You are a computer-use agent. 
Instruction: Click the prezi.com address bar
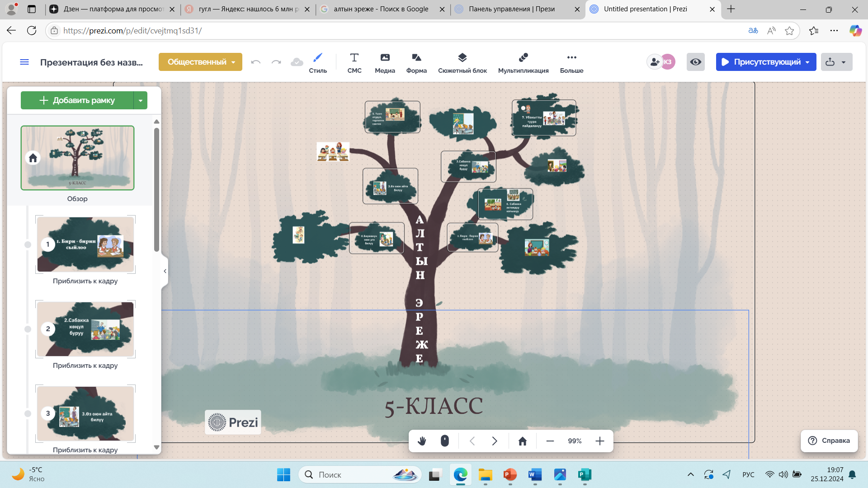coord(398,30)
